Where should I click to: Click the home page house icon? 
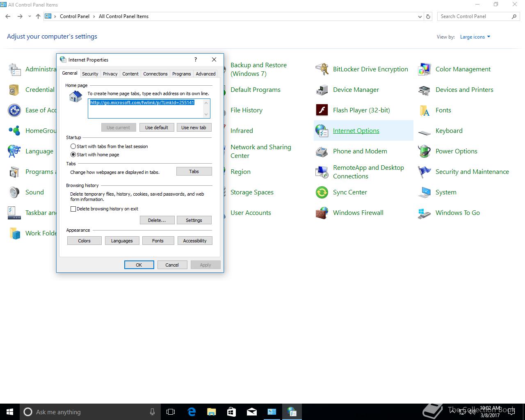click(x=75, y=96)
